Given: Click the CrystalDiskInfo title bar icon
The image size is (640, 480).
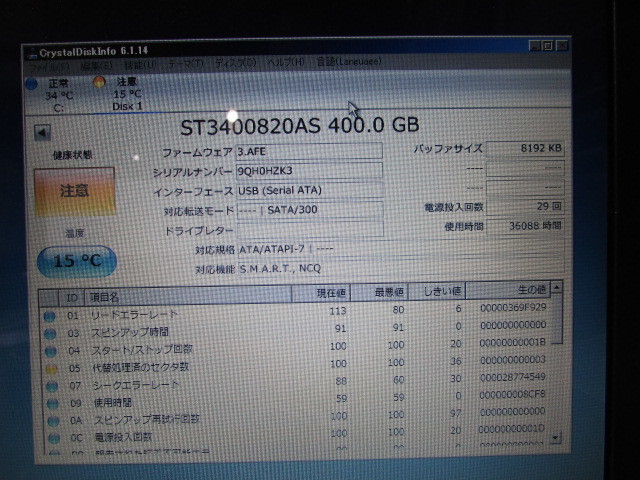Looking at the screenshot, I should 31,53.
